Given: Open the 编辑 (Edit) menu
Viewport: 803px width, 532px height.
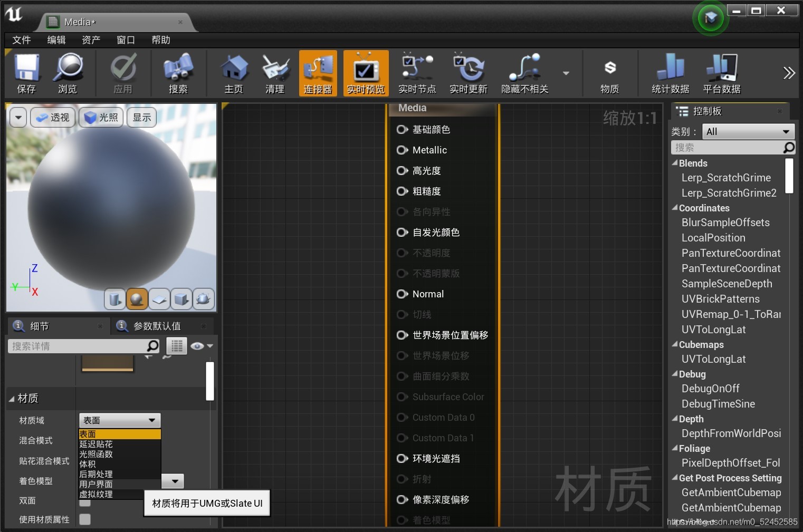Looking at the screenshot, I should (56, 40).
